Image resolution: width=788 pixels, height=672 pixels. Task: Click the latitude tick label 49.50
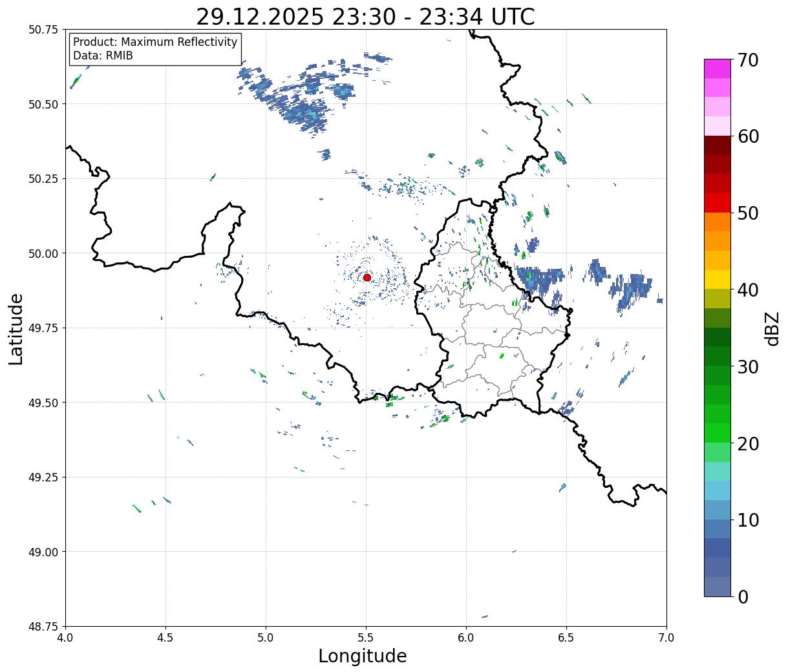pos(43,403)
